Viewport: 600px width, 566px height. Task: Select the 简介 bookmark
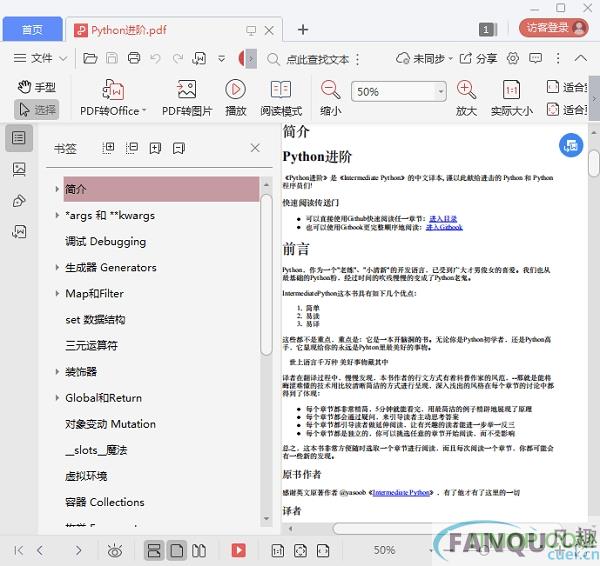[161, 189]
